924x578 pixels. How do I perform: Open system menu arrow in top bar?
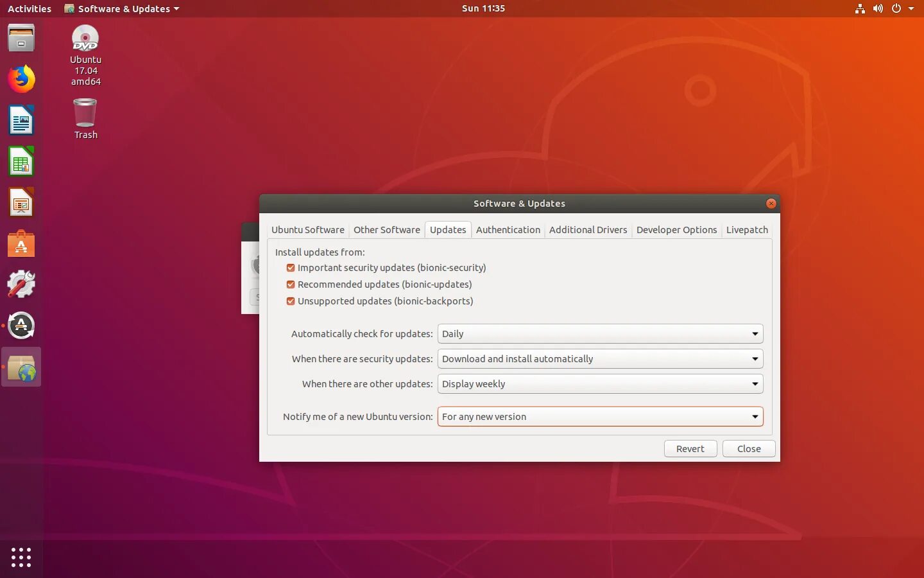tap(911, 8)
